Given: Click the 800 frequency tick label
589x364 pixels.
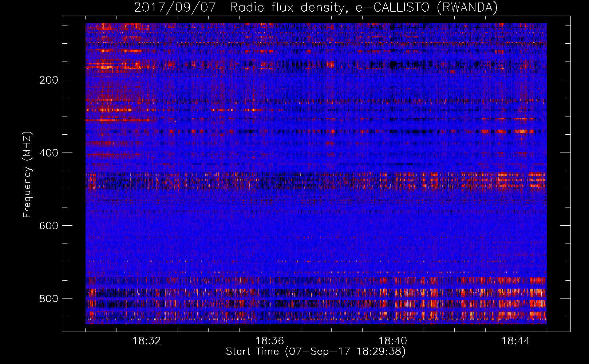Looking at the screenshot, I should 49,299.
